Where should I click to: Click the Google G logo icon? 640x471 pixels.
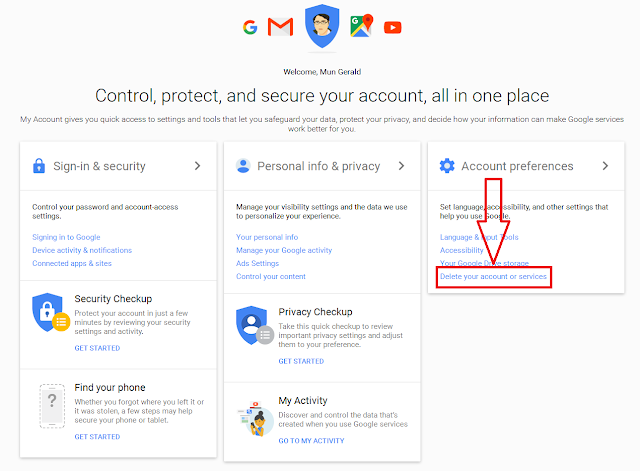tap(250, 27)
